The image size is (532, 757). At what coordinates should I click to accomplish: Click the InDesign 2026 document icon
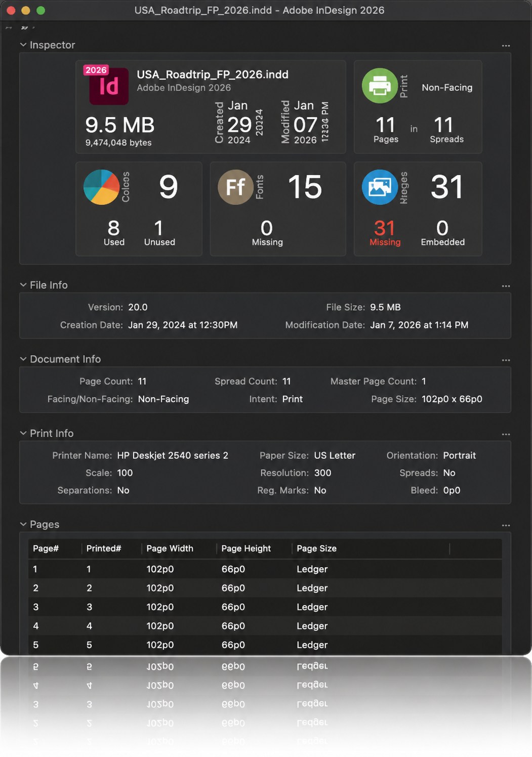click(106, 85)
